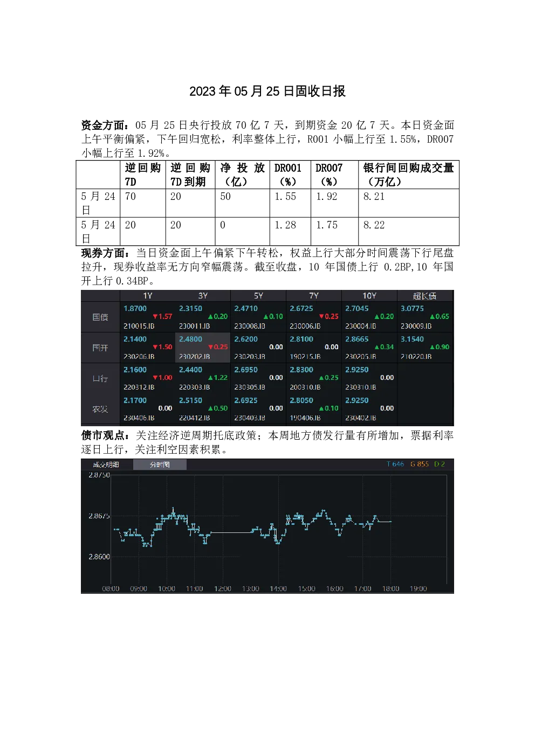
Task: Select the 现券方面 heading
Action: [x=106, y=253]
